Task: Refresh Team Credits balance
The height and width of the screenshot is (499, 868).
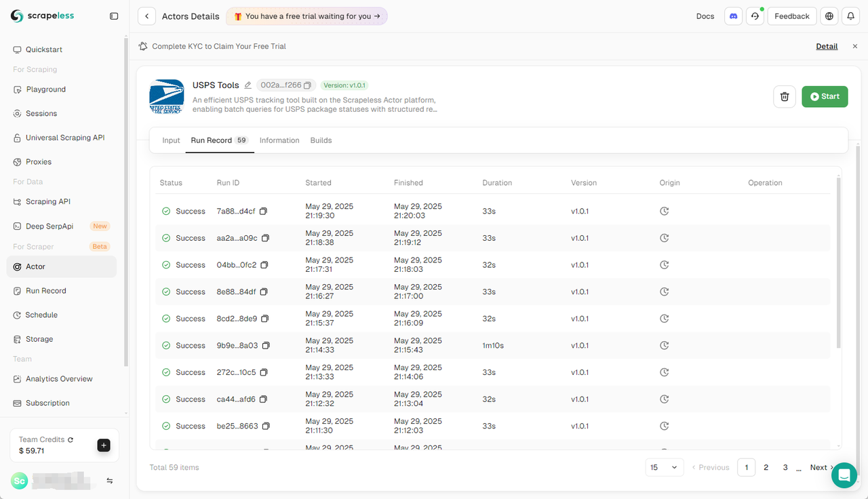Action: [71, 439]
